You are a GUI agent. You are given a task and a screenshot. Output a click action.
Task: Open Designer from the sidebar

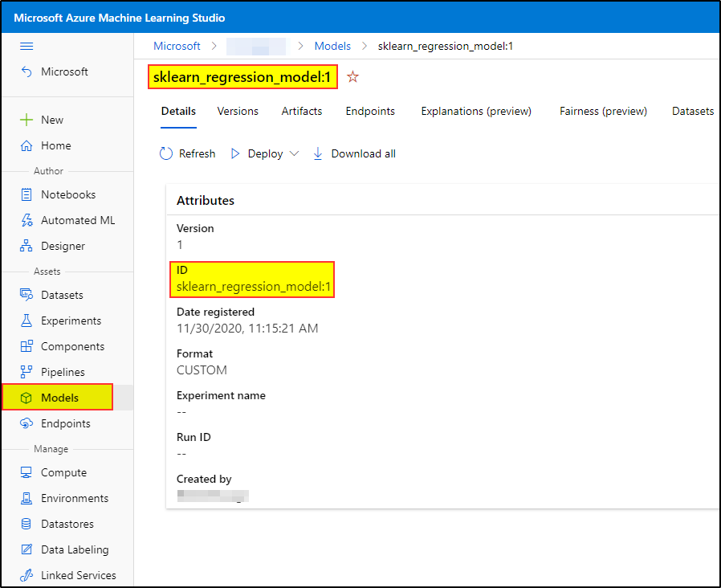tap(63, 246)
